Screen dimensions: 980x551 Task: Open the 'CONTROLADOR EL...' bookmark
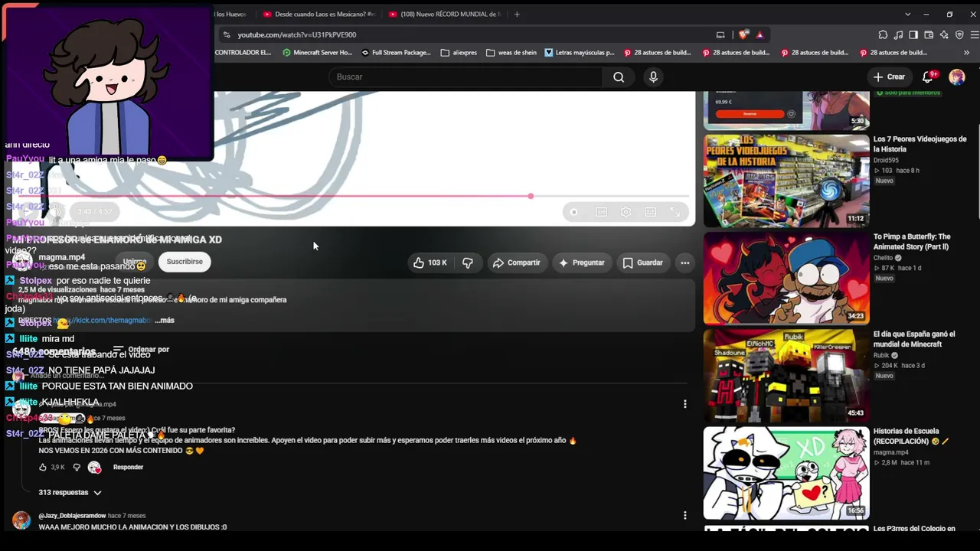243,53
